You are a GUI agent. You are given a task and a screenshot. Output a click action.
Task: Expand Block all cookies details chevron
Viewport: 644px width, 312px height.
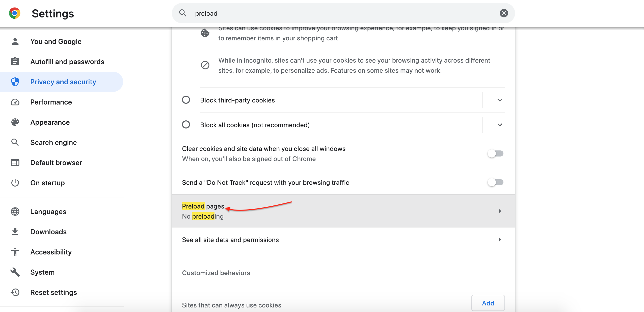point(500,125)
